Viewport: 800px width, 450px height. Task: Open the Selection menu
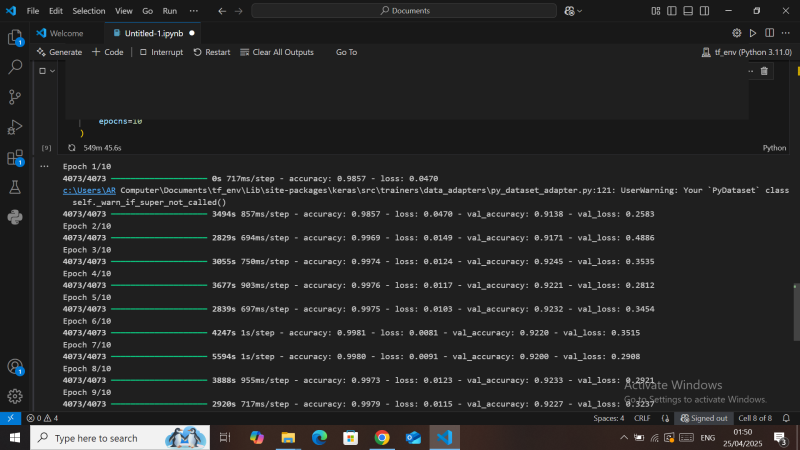click(x=89, y=11)
